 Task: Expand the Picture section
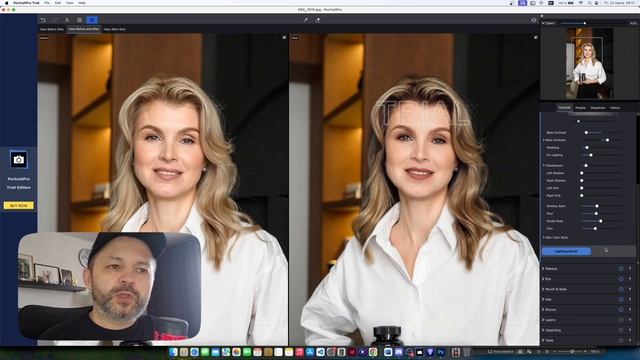tap(543, 309)
